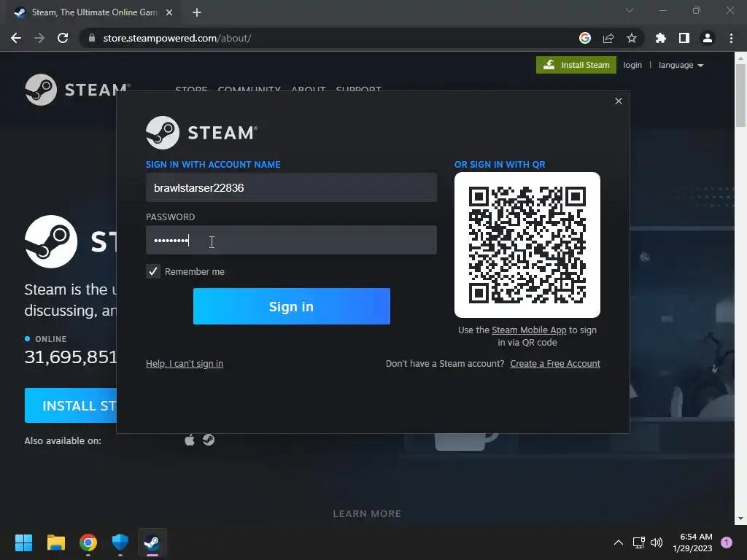Click the Steam logo in sign-in dialog
This screenshot has height=560, width=747.
(x=201, y=133)
